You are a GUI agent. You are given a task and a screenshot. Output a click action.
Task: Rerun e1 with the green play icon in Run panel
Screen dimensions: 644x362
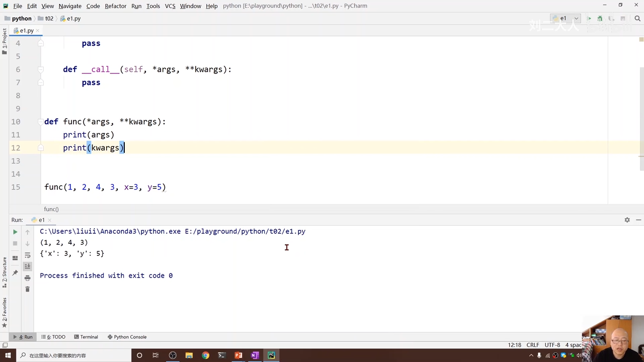pyautogui.click(x=15, y=232)
